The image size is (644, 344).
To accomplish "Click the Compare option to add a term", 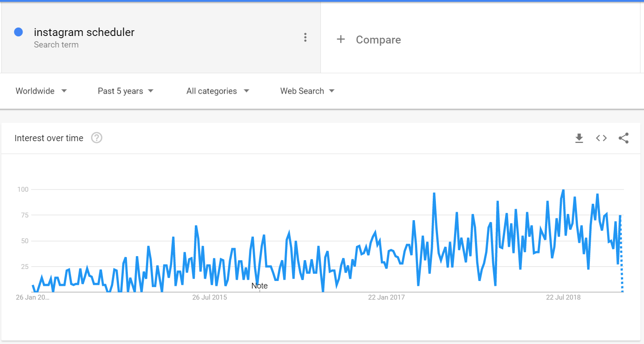I will [x=378, y=40].
